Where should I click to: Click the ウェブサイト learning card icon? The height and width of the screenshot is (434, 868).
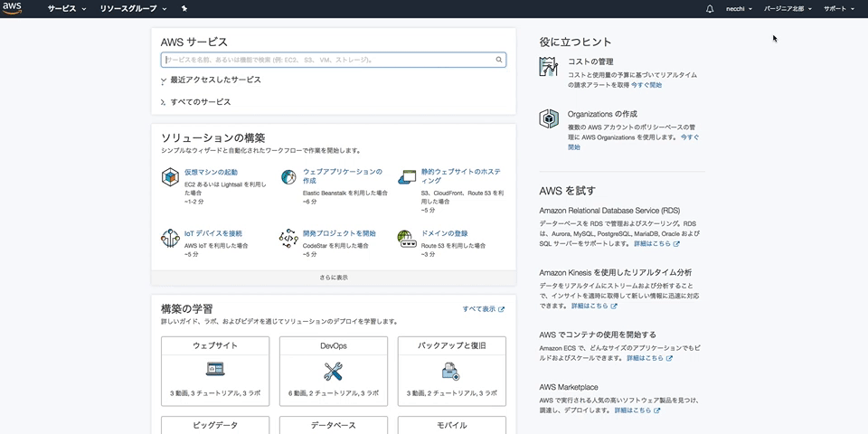(x=215, y=369)
